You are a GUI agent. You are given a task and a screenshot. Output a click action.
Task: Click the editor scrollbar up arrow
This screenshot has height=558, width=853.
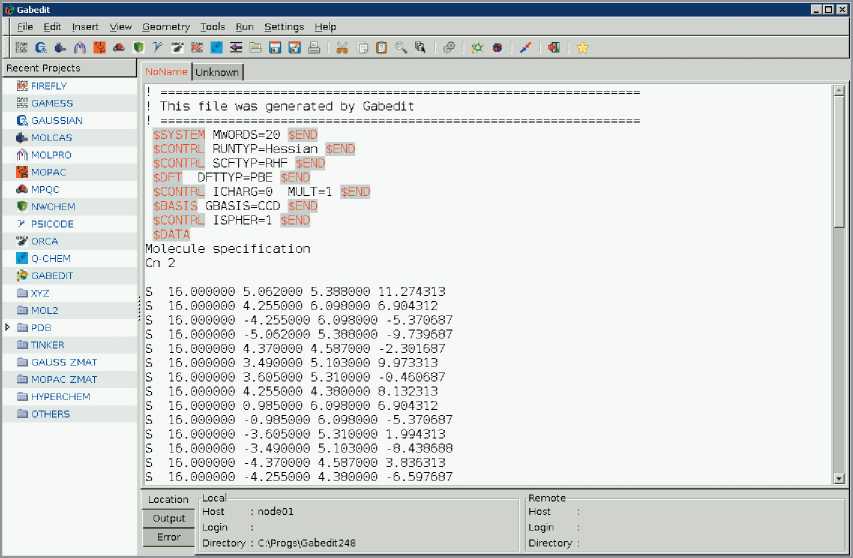pyautogui.click(x=838, y=90)
